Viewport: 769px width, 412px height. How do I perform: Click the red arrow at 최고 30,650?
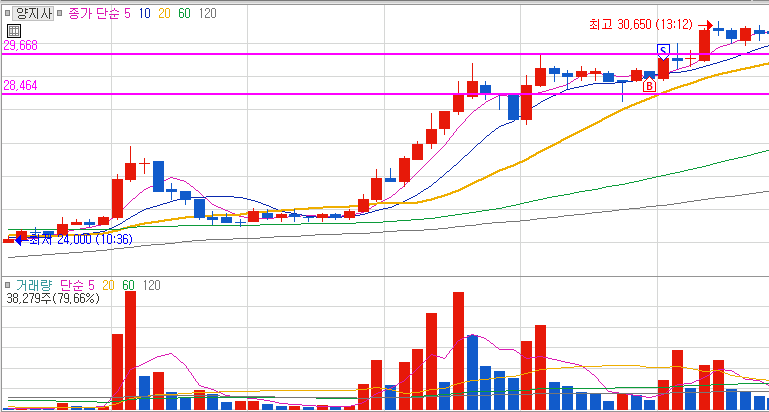705,25
